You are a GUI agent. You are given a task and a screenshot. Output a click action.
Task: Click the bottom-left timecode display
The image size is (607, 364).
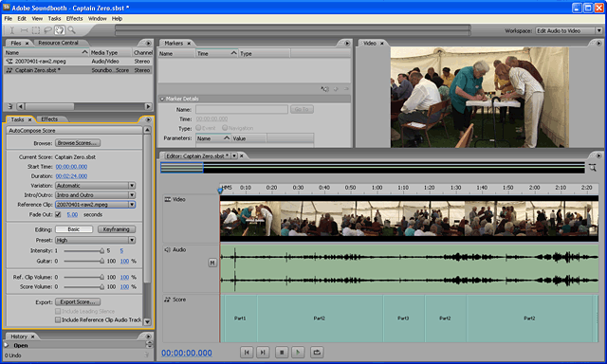[x=187, y=354]
